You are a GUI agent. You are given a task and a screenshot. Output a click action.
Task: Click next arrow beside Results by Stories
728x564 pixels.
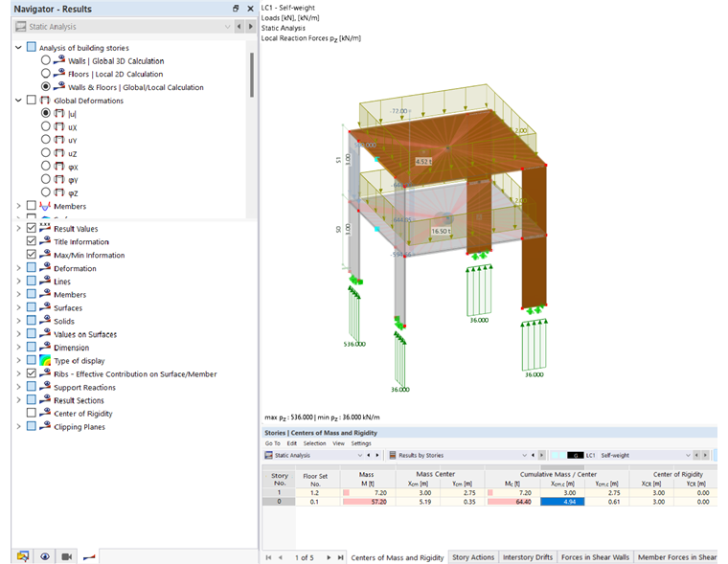[x=541, y=456]
